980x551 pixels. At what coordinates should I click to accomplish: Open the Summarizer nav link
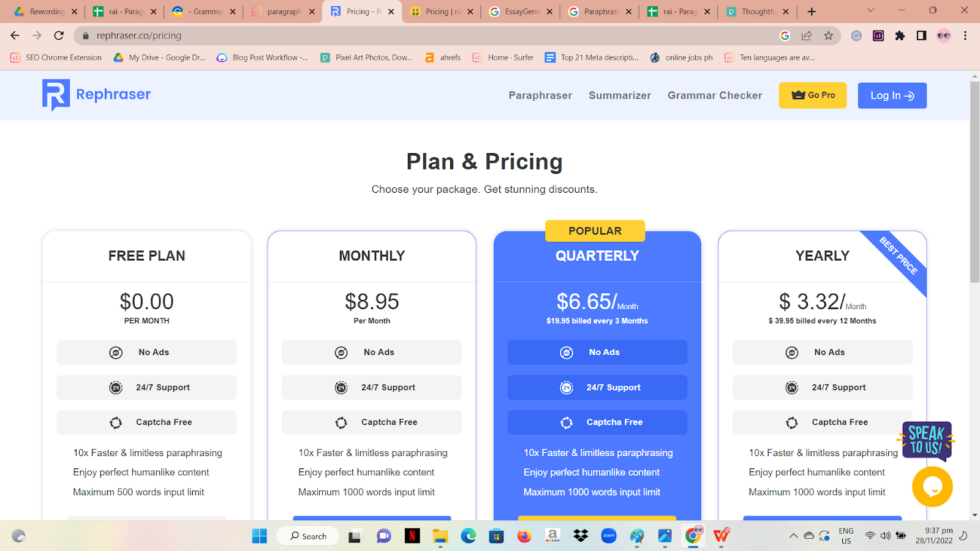click(620, 96)
